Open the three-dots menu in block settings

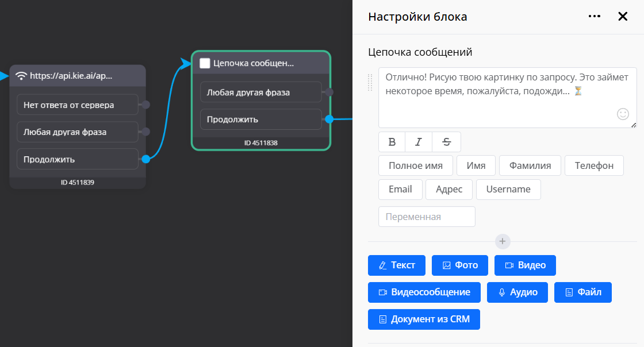tap(595, 17)
